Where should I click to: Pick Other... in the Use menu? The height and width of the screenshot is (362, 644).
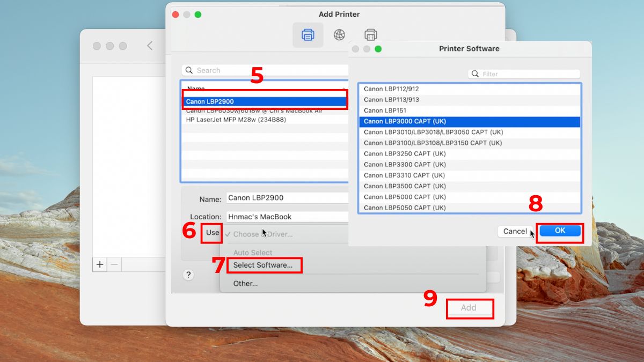coord(245,283)
